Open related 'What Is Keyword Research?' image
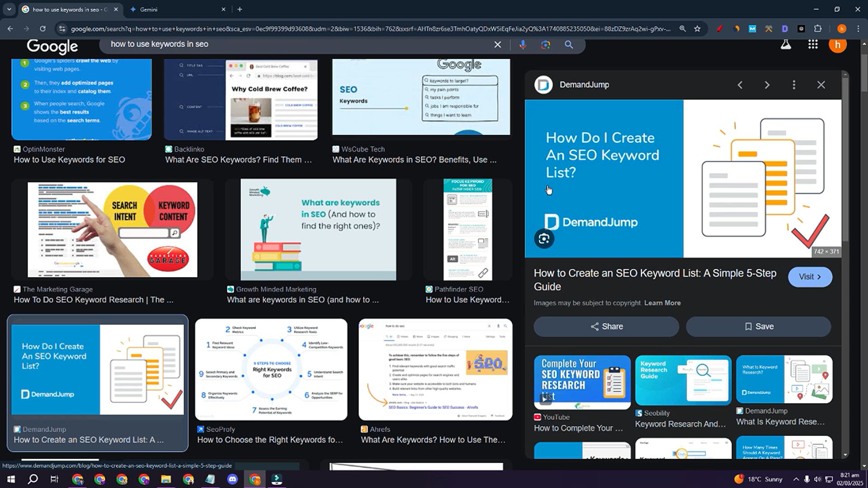Screen dimensions: 868x488 pyautogui.click(x=784, y=379)
